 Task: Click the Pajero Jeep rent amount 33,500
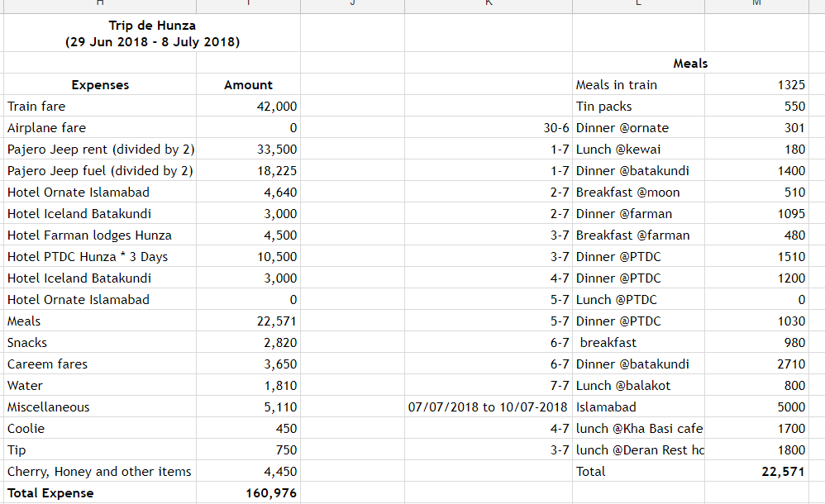248,150
